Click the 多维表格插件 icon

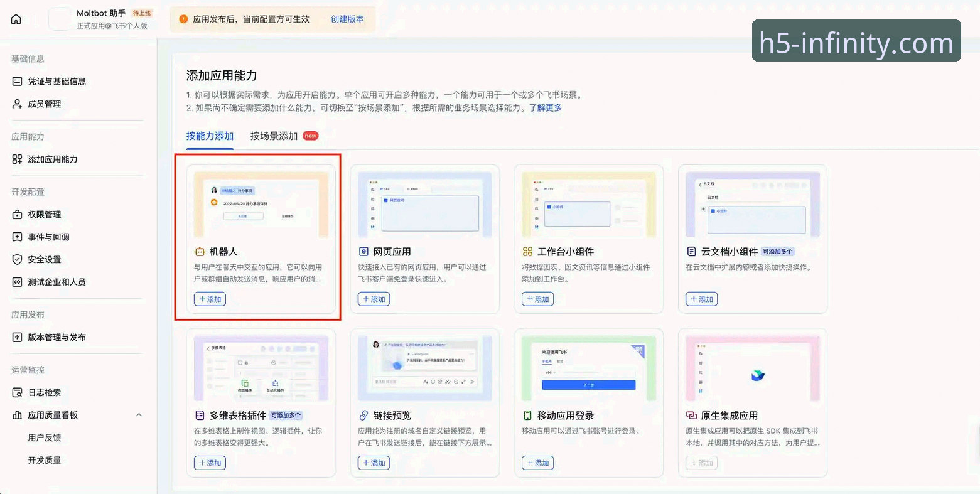[x=200, y=416]
